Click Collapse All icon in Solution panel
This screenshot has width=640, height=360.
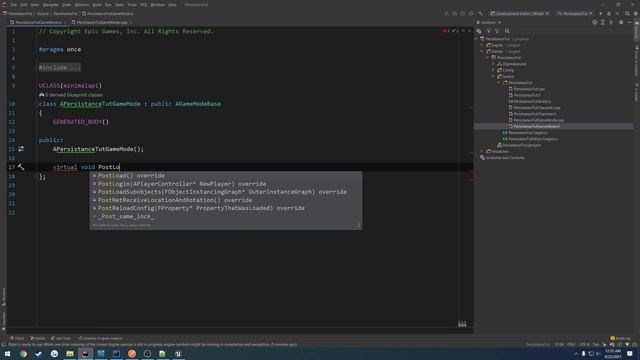[x=611, y=22]
